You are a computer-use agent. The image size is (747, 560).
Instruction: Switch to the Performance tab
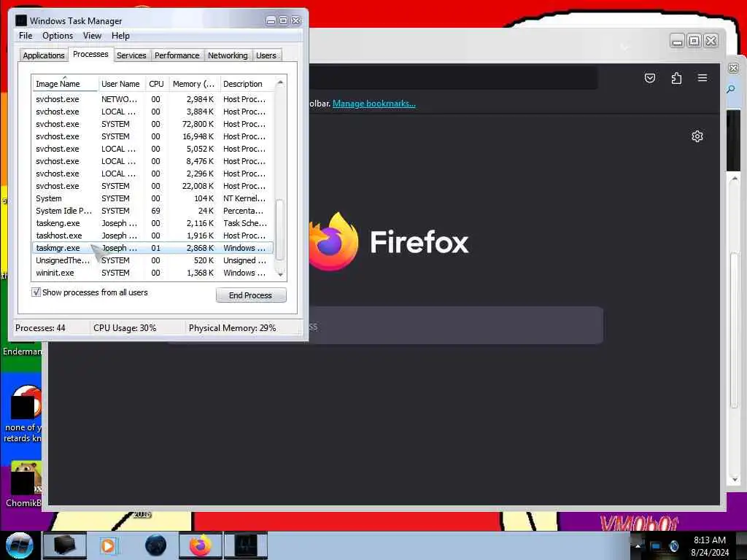(177, 55)
